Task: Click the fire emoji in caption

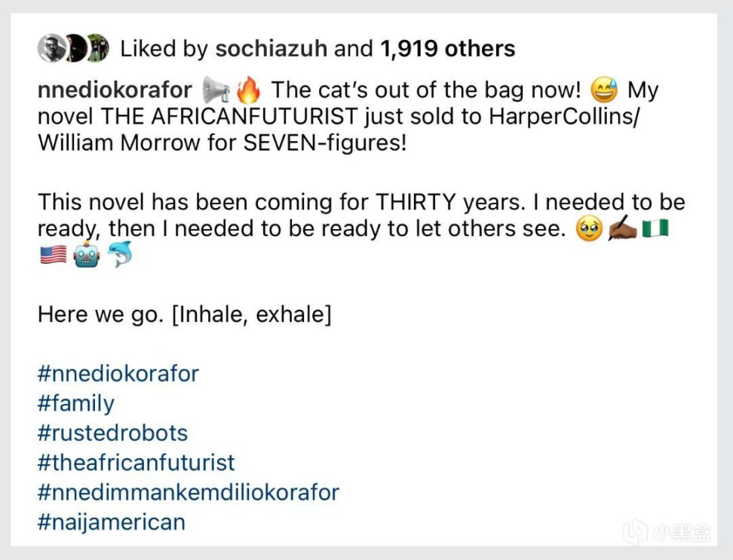Action: [248, 90]
